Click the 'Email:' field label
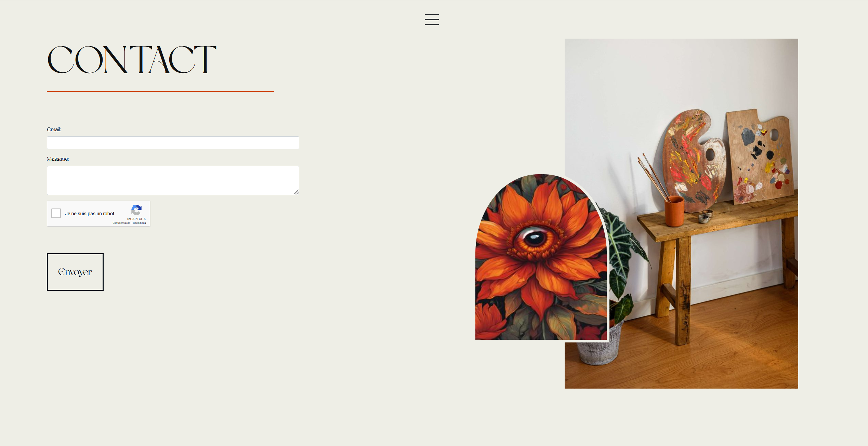The image size is (868, 446). [x=54, y=129]
